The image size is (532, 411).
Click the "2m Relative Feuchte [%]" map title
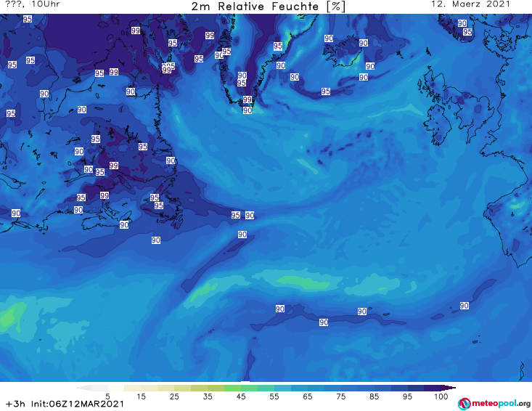pos(268,7)
